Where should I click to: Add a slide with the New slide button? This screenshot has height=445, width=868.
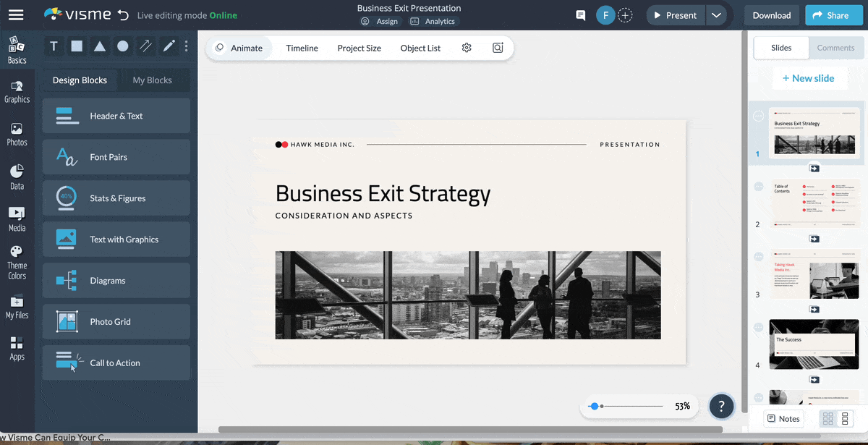(x=809, y=77)
